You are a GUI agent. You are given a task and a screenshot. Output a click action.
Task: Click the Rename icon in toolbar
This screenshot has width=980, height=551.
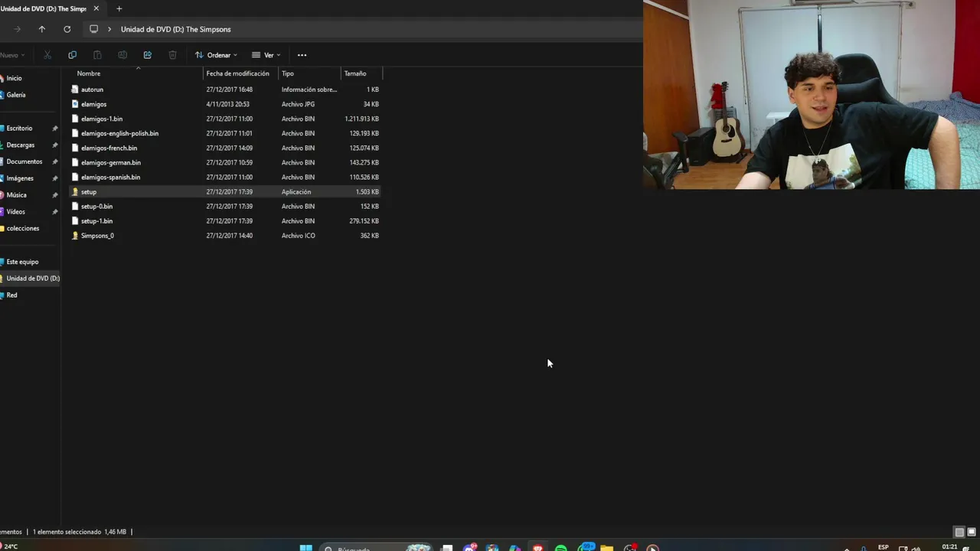click(x=122, y=55)
